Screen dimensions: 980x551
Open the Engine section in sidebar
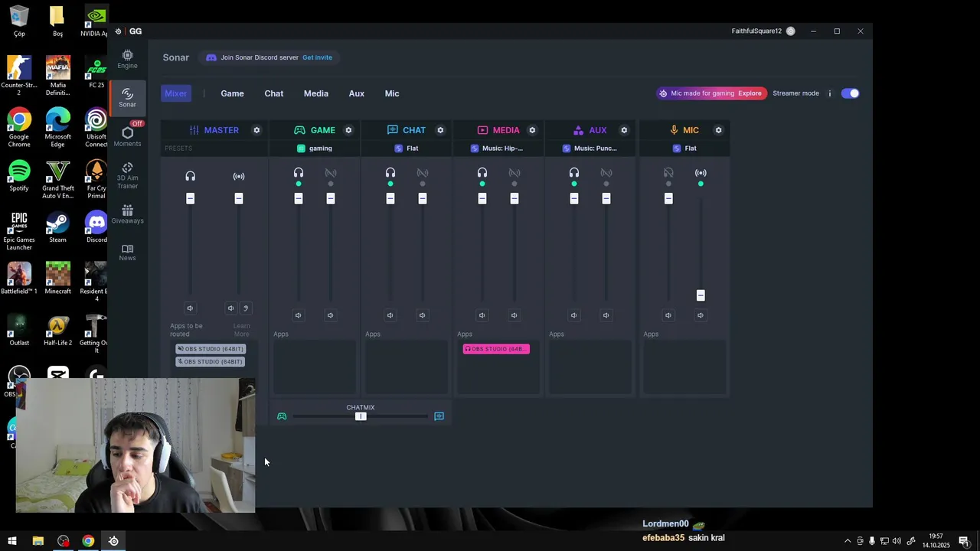point(127,59)
